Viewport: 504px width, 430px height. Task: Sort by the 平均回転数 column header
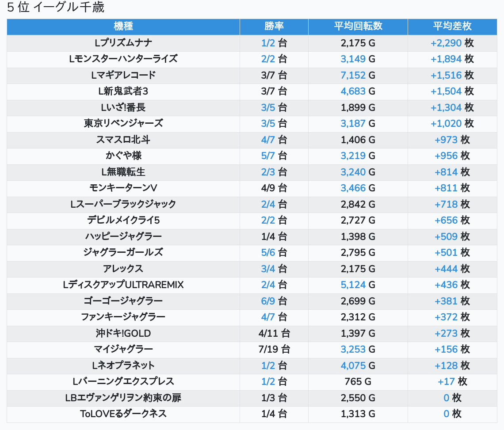click(x=358, y=27)
